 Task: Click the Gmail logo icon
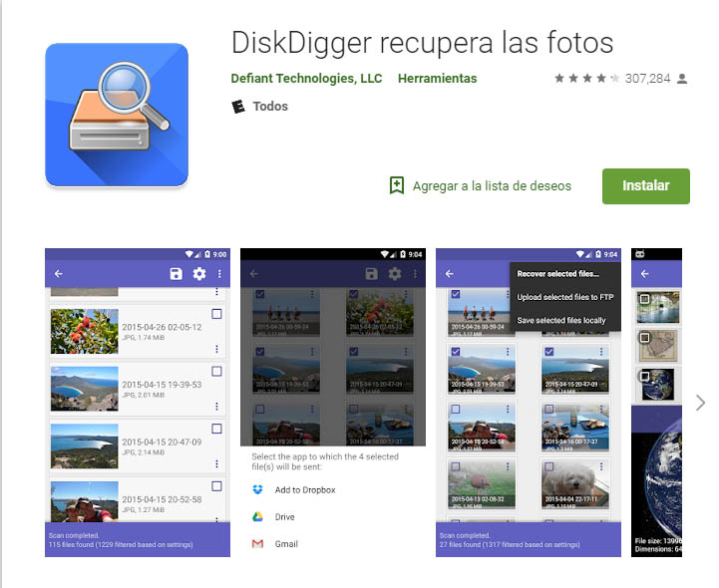point(257,544)
